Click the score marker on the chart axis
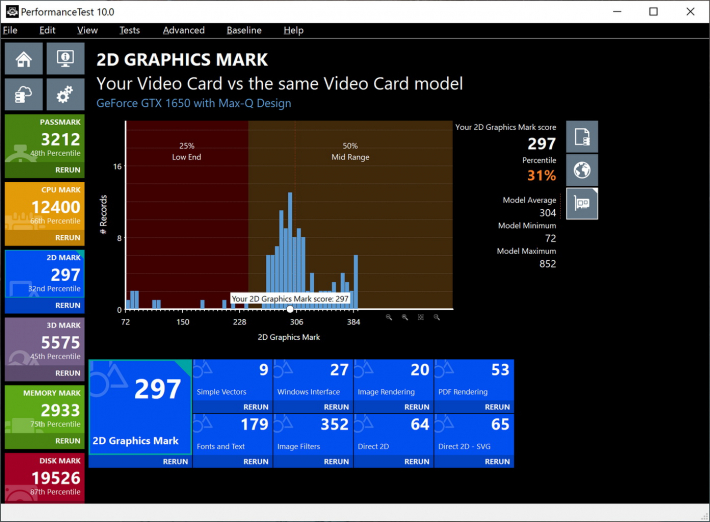 [290, 310]
